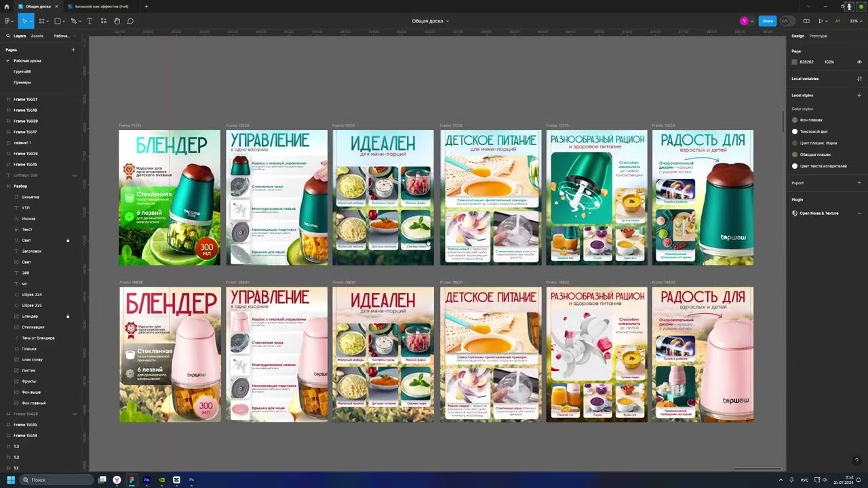Select the Ellipse 334 layer
This screenshot has height=488, width=868.
click(32, 295)
